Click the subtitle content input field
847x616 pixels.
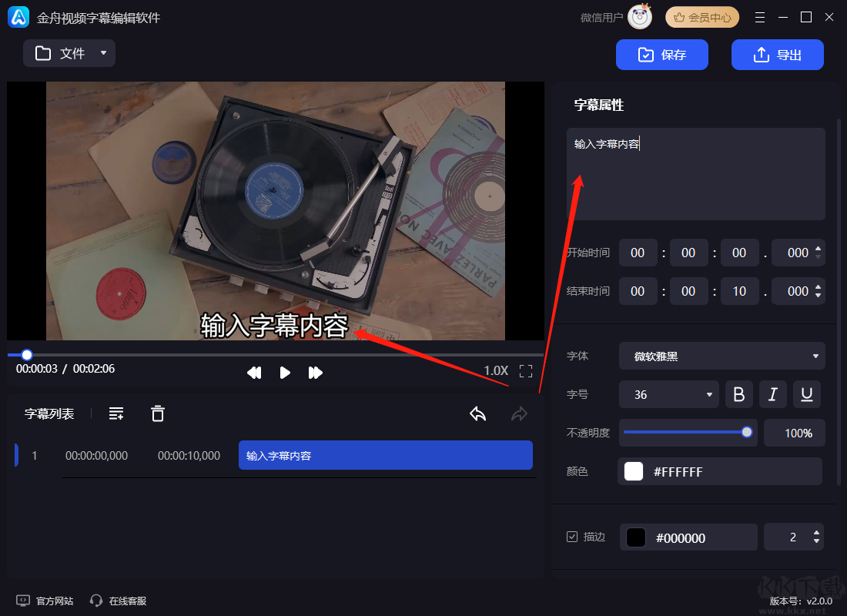695,174
